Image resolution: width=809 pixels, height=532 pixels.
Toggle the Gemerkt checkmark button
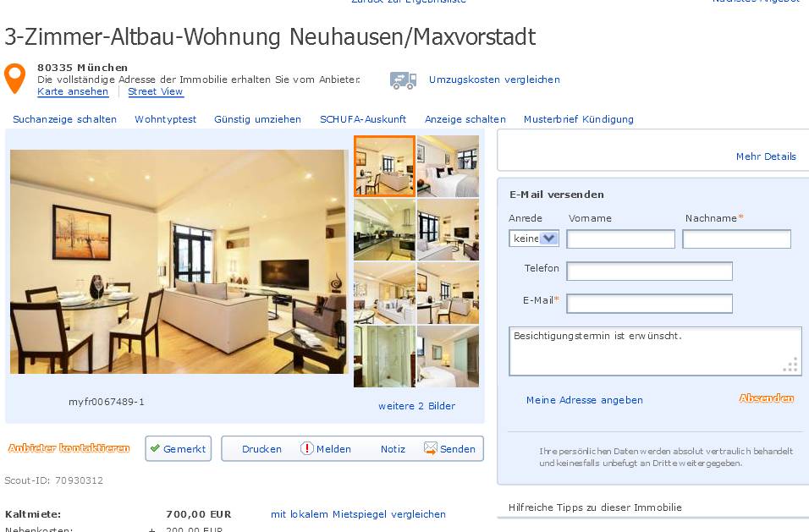179,448
